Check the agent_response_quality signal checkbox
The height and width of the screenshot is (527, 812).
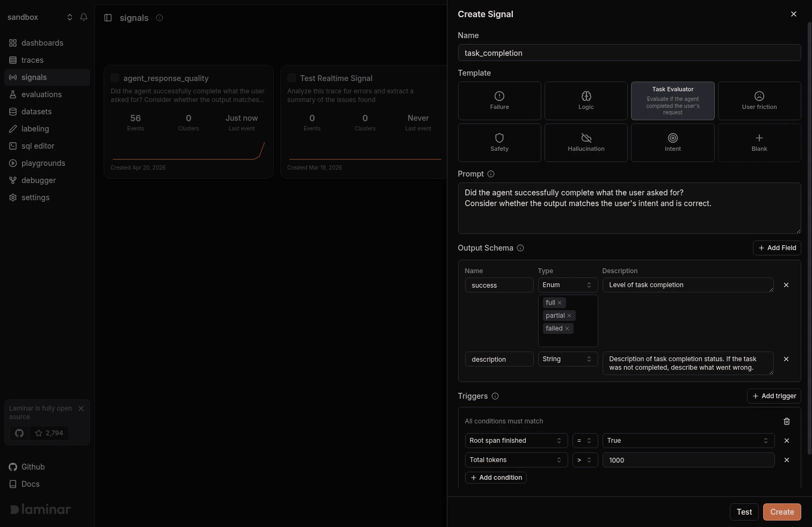pyautogui.click(x=114, y=77)
